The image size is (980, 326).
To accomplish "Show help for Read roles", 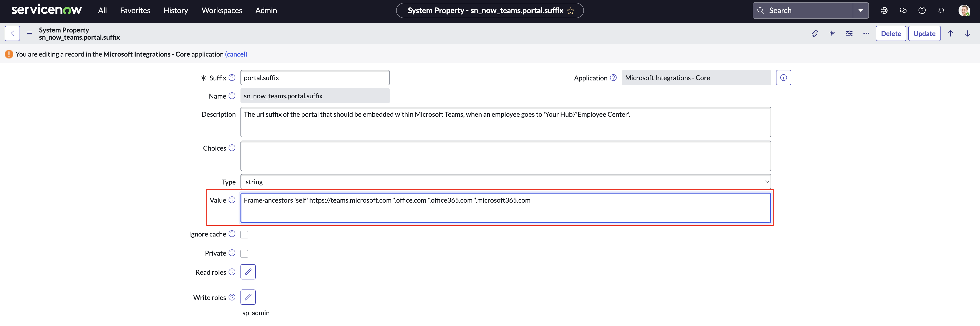I will coord(232,272).
